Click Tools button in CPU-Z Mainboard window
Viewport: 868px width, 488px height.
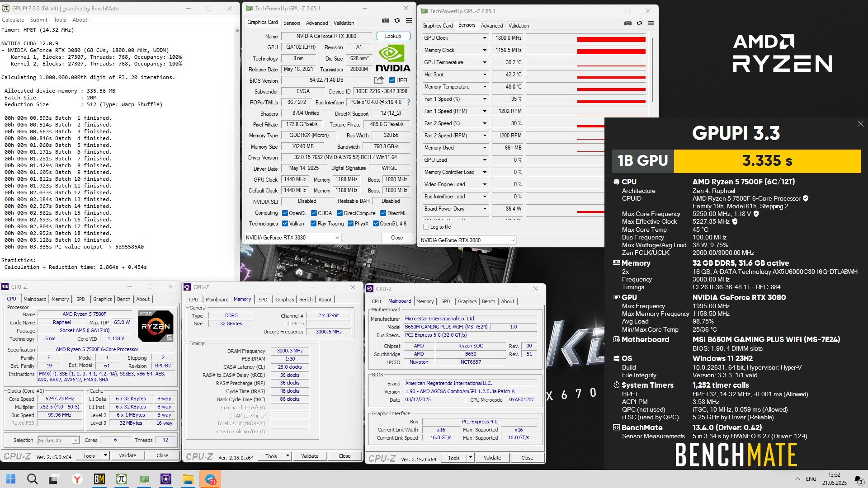pos(454,458)
